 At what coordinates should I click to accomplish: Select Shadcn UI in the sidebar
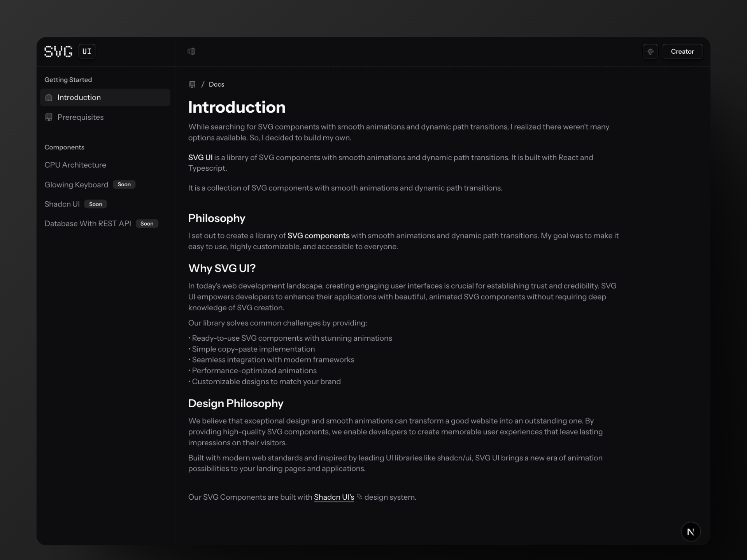(x=62, y=204)
